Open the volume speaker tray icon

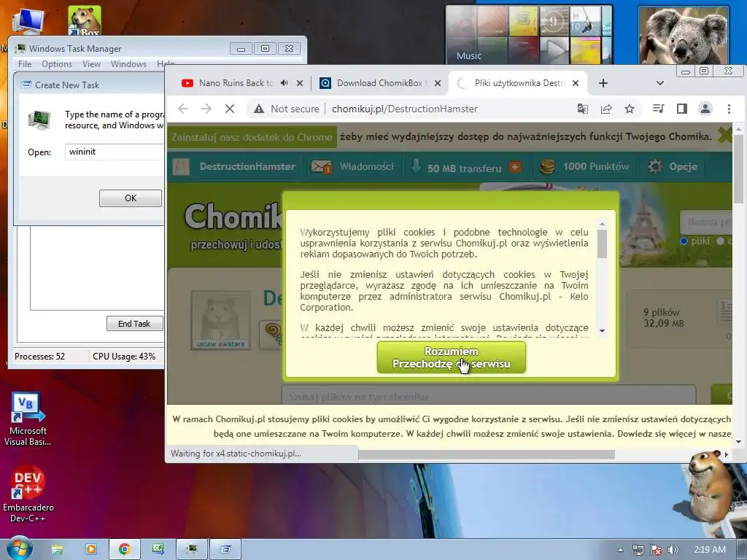(x=673, y=550)
